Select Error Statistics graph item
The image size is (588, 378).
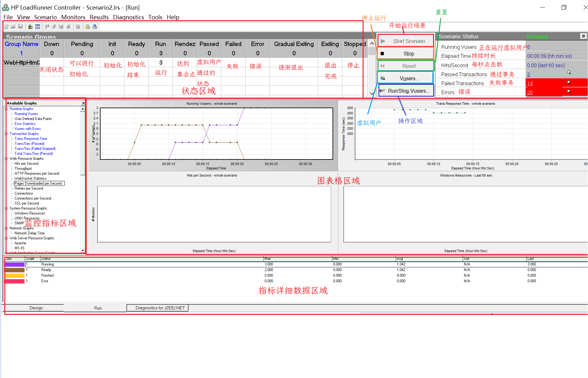(x=25, y=124)
